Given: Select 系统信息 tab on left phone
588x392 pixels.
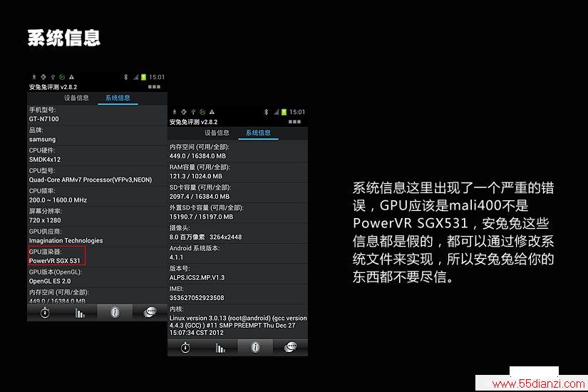Looking at the screenshot, I should [x=118, y=98].
